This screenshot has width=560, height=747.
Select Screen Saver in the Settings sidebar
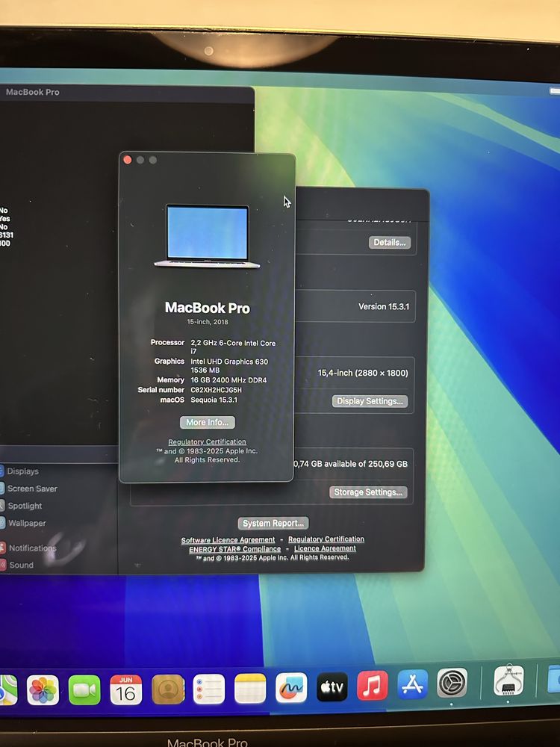(32, 489)
